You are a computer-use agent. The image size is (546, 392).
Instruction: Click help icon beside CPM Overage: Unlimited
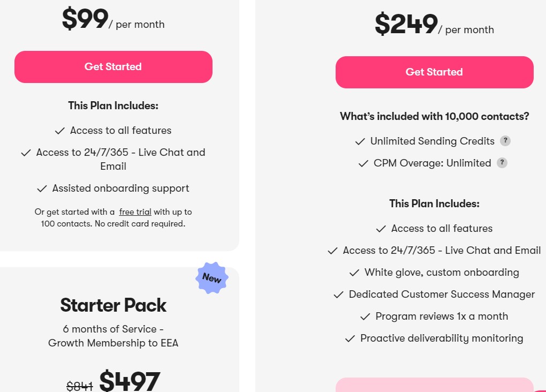coord(502,163)
